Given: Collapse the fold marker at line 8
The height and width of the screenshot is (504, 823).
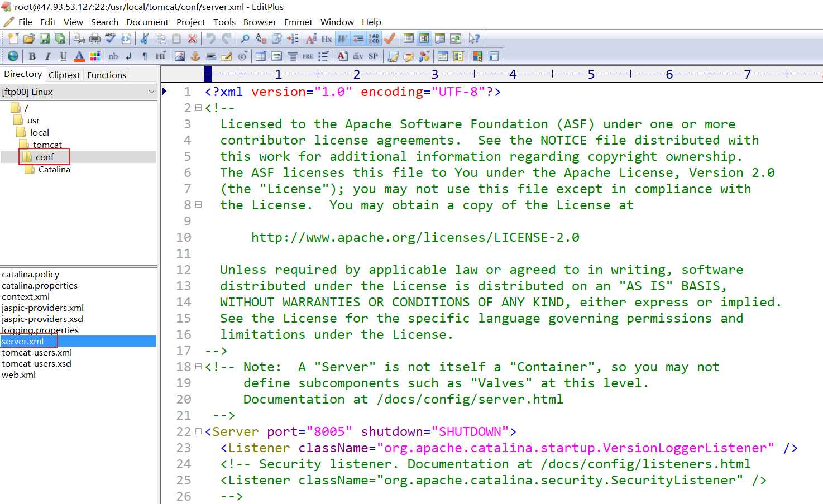Looking at the screenshot, I should pos(198,205).
